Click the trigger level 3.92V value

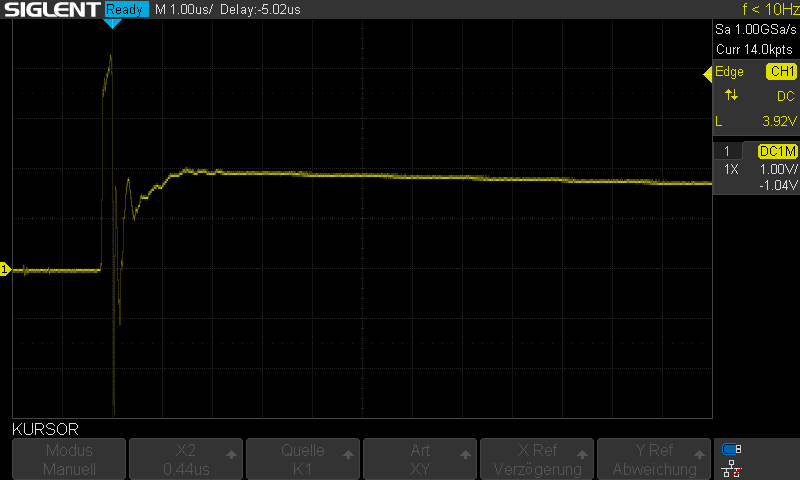pyautogui.click(x=779, y=121)
